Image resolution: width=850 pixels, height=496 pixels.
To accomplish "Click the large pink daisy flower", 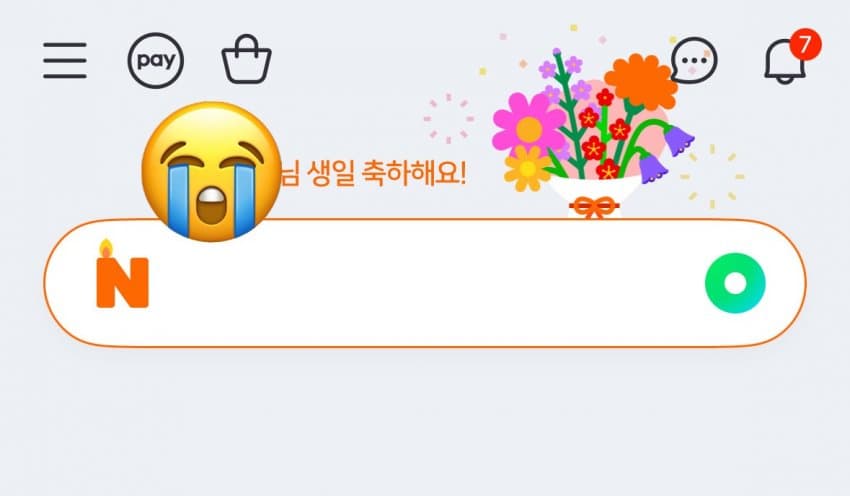I will click(529, 126).
